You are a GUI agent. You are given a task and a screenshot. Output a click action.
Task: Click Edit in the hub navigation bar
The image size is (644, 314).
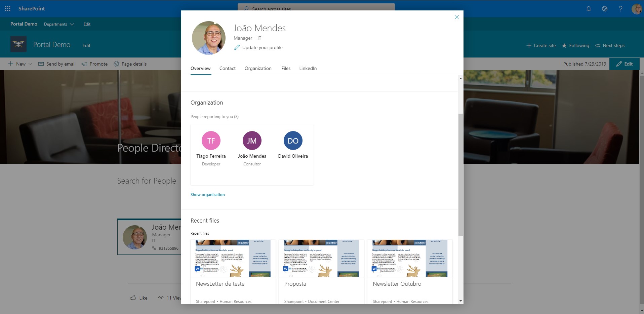87,24
